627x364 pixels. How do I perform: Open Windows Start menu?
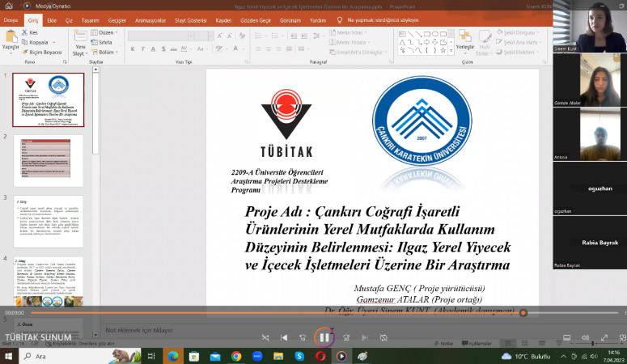(8, 356)
